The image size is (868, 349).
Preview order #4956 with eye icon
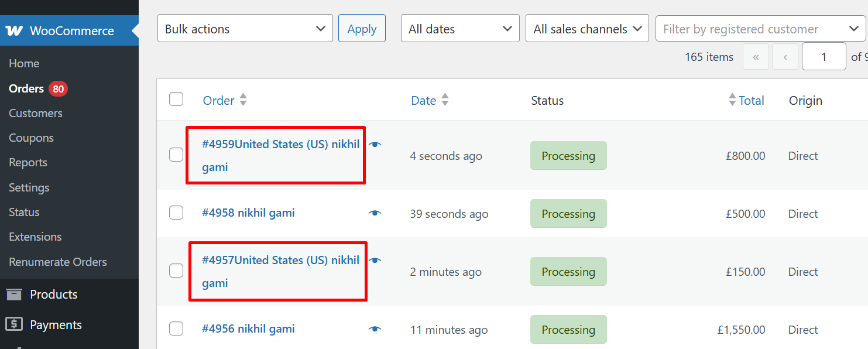[375, 329]
